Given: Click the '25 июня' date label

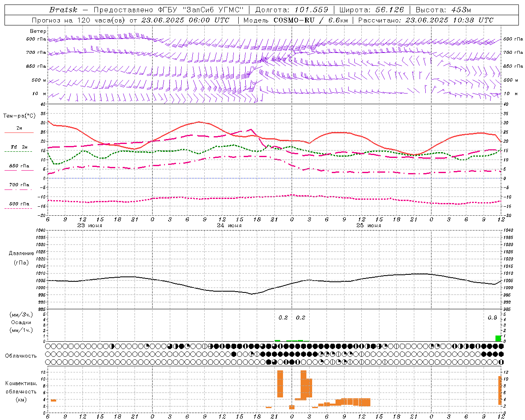Looking at the screenshot, I should pyautogui.click(x=369, y=226).
